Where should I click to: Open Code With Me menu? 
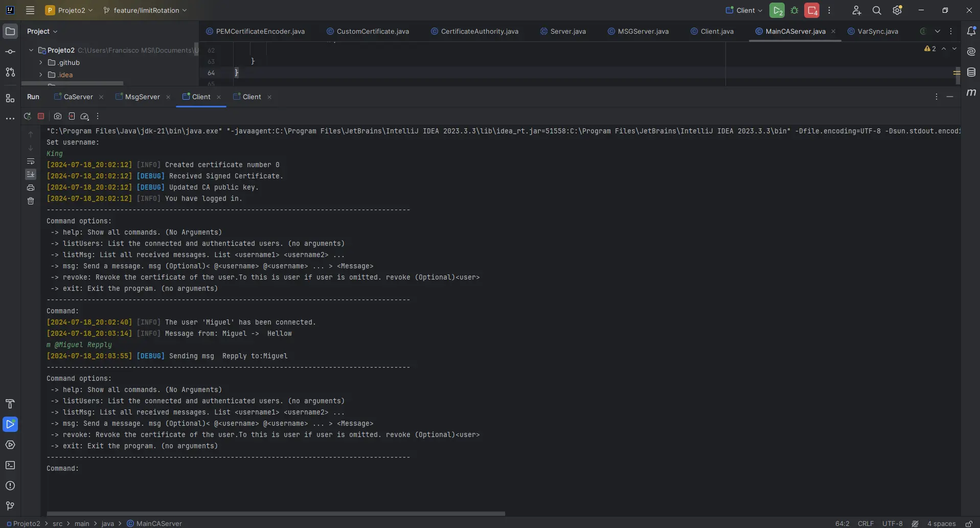[856, 10]
